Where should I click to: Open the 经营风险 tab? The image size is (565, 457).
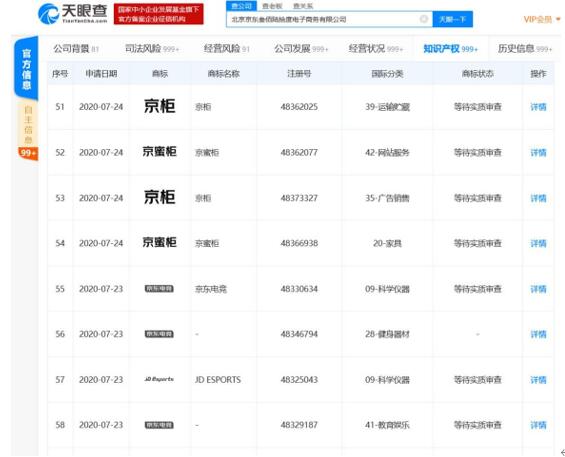(x=227, y=49)
